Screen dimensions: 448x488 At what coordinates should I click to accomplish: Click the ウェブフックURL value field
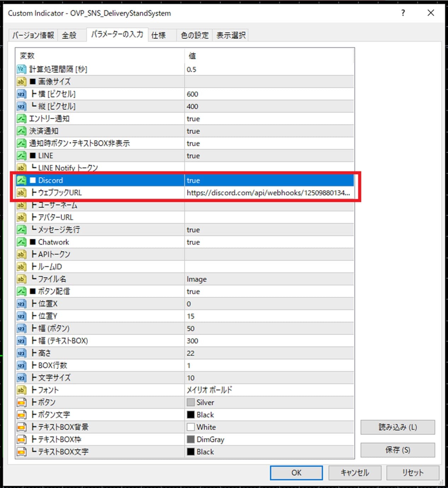coord(269,193)
